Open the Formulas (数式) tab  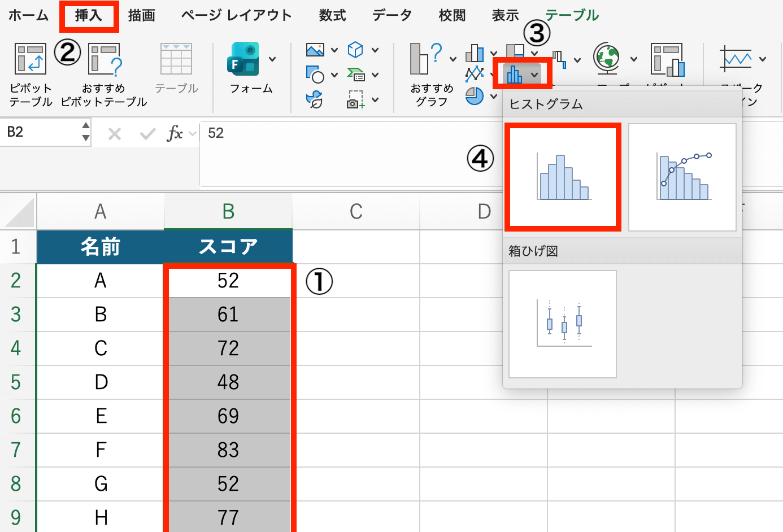332,15
